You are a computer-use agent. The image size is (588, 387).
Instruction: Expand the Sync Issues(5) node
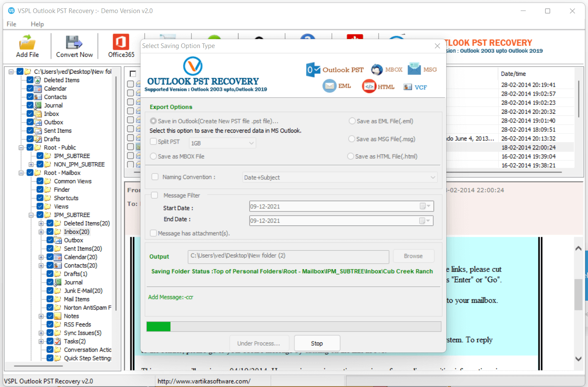(x=41, y=333)
